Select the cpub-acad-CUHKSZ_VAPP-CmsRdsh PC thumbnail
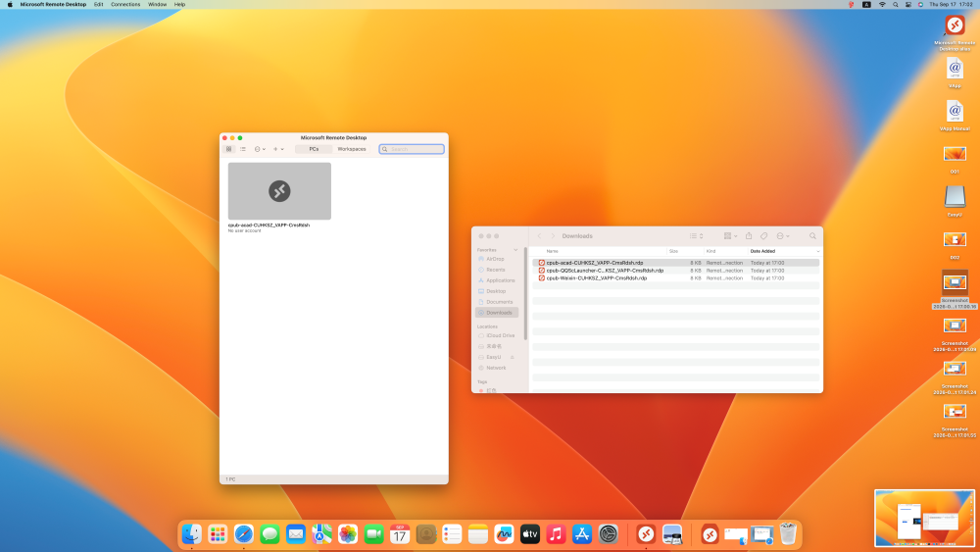The width and height of the screenshot is (980, 552). 279,190
